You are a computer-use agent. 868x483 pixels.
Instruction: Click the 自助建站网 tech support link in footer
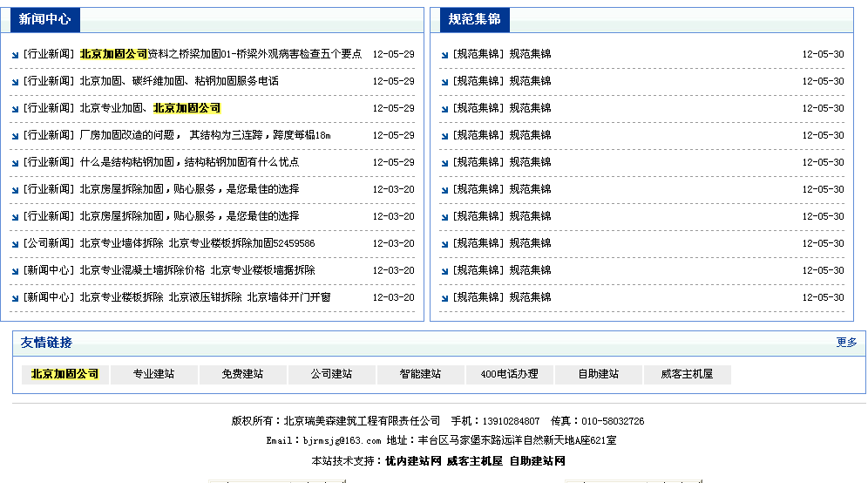[x=537, y=460]
